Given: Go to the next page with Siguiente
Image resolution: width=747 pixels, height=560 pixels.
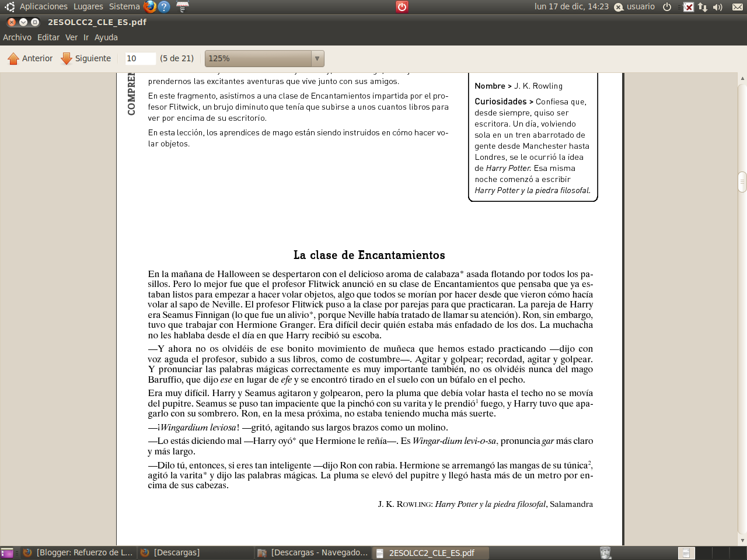Looking at the screenshot, I should point(86,58).
